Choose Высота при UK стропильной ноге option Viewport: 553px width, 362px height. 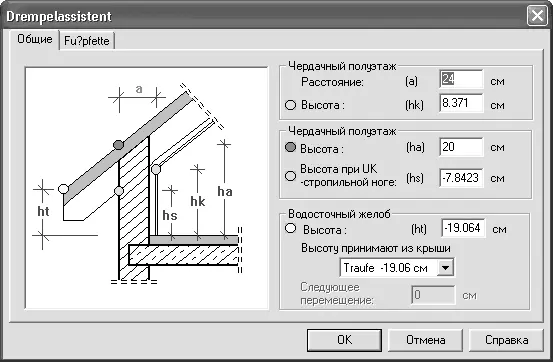290,176
